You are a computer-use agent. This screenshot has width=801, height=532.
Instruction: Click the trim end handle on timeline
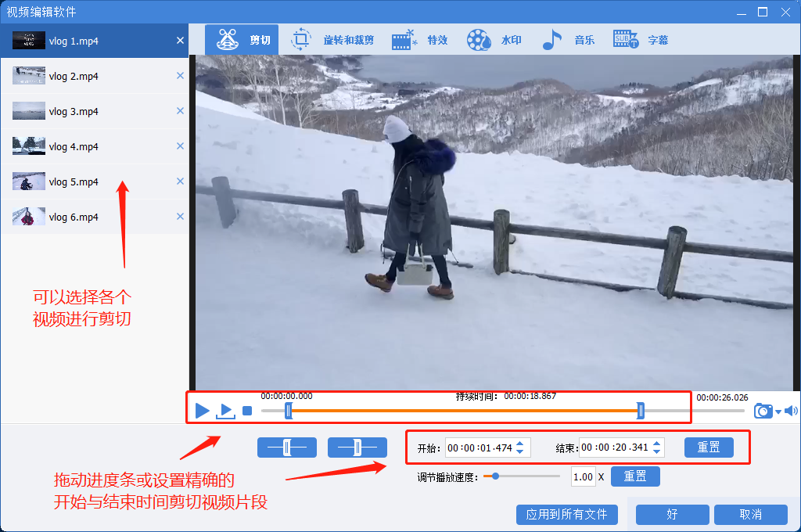[x=641, y=411]
